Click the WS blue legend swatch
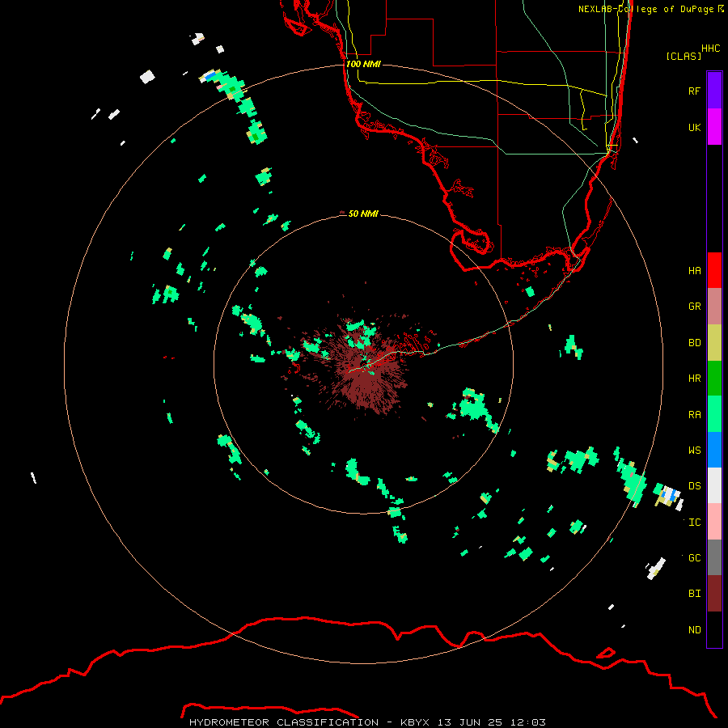728x728 pixels. pos(714,450)
